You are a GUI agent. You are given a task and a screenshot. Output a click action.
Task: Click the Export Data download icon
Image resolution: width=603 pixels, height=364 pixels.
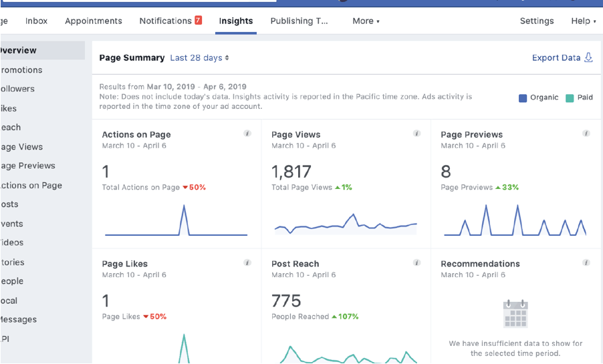pos(589,57)
